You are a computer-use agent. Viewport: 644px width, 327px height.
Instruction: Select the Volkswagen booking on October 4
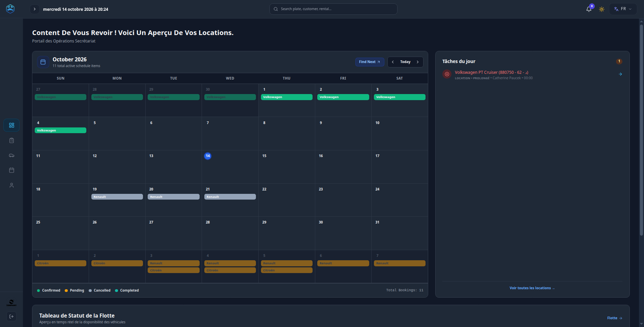point(60,130)
